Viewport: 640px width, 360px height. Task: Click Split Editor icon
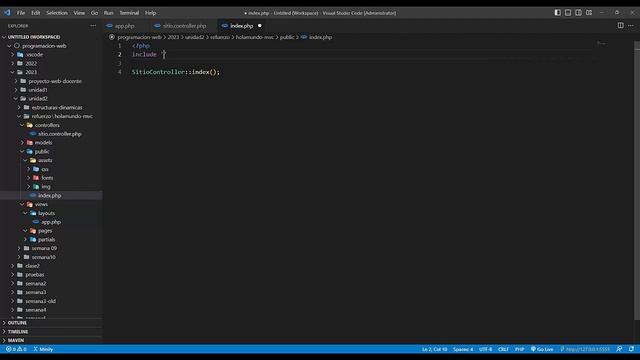coord(620,25)
